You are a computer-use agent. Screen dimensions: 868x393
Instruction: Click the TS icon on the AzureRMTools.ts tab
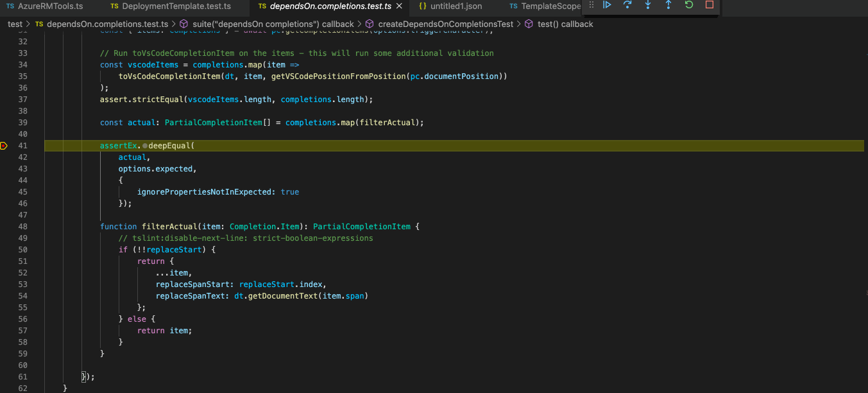(x=10, y=6)
